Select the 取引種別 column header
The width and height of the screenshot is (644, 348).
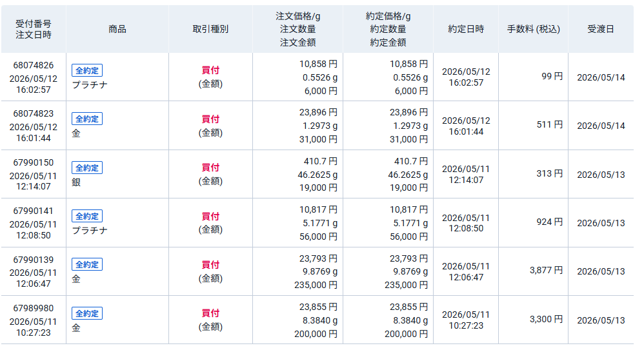click(210, 29)
